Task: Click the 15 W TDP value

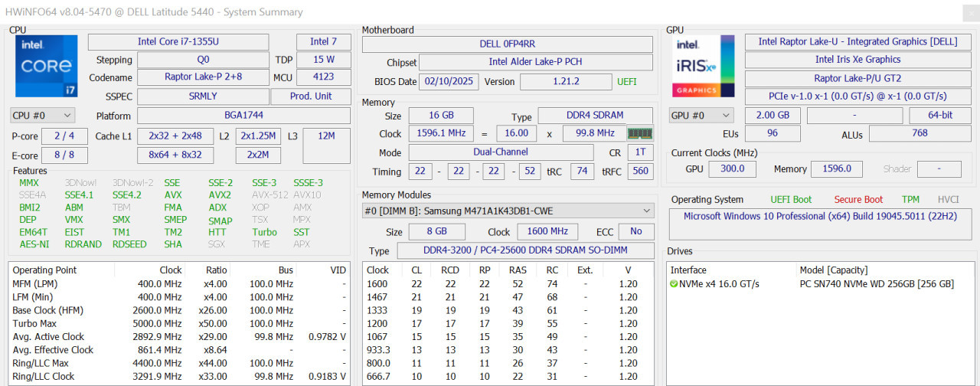Action: tap(324, 60)
